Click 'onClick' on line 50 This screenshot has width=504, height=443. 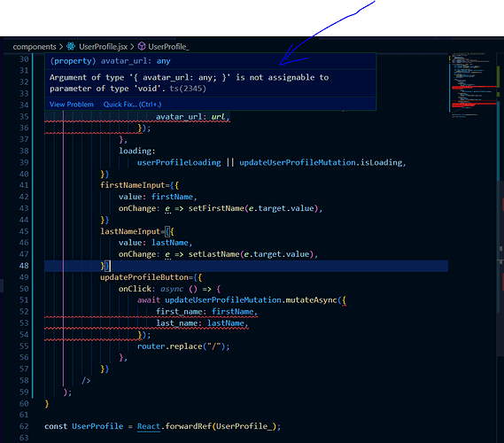click(x=135, y=289)
